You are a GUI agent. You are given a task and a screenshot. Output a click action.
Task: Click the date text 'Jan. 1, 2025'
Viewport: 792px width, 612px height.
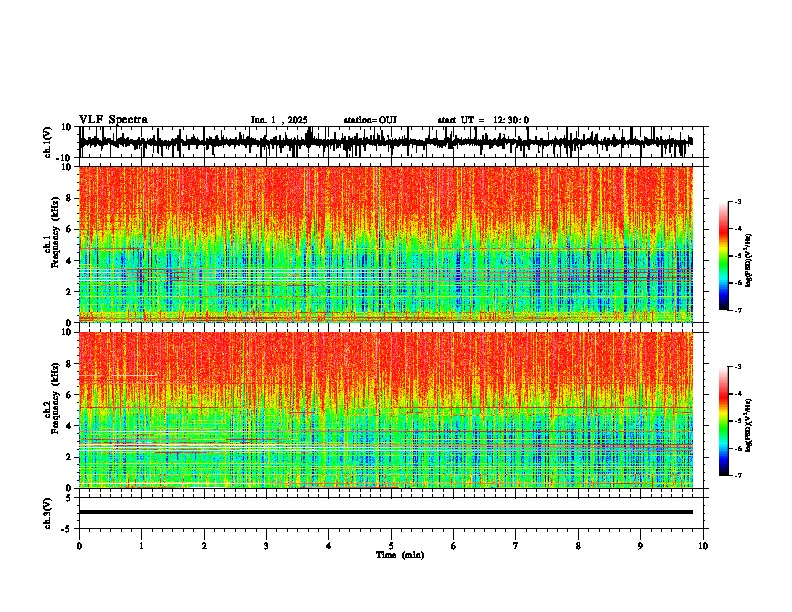(279, 120)
